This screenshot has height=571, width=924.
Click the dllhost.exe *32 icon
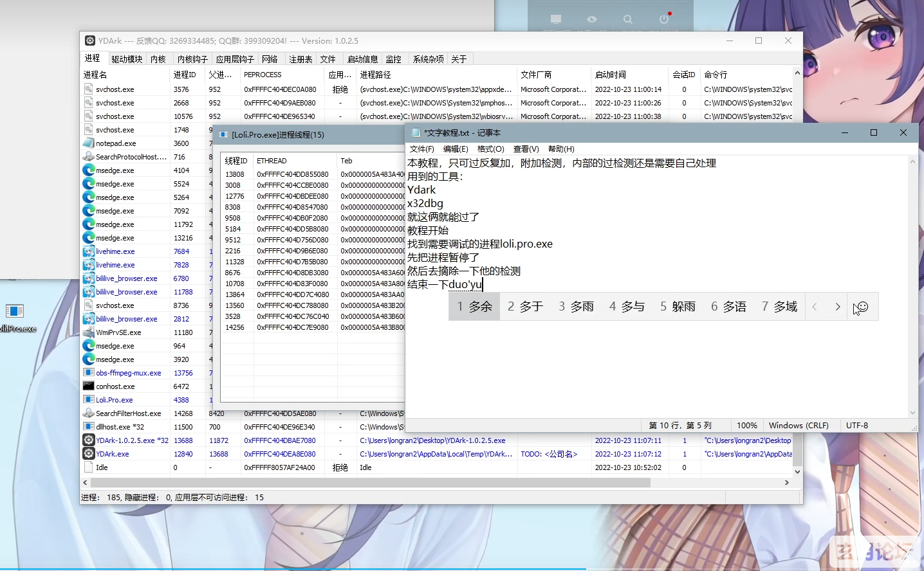point(89,427)
